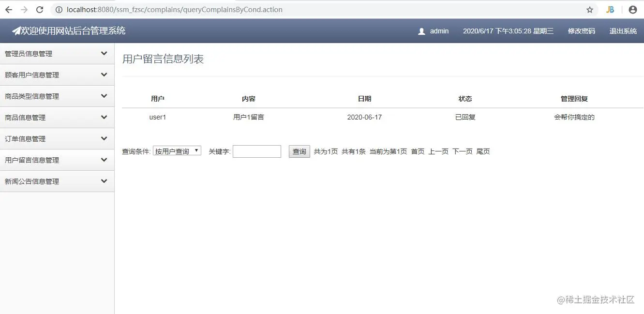
Task: Open 商品类型信息管理 menu section
Action: click(x=57, y=96)
